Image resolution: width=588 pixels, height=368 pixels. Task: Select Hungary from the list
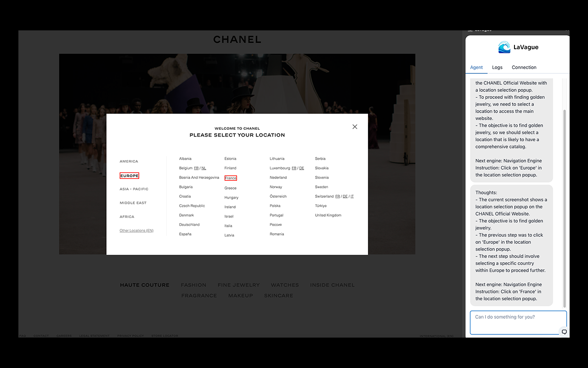click(232, 198)
